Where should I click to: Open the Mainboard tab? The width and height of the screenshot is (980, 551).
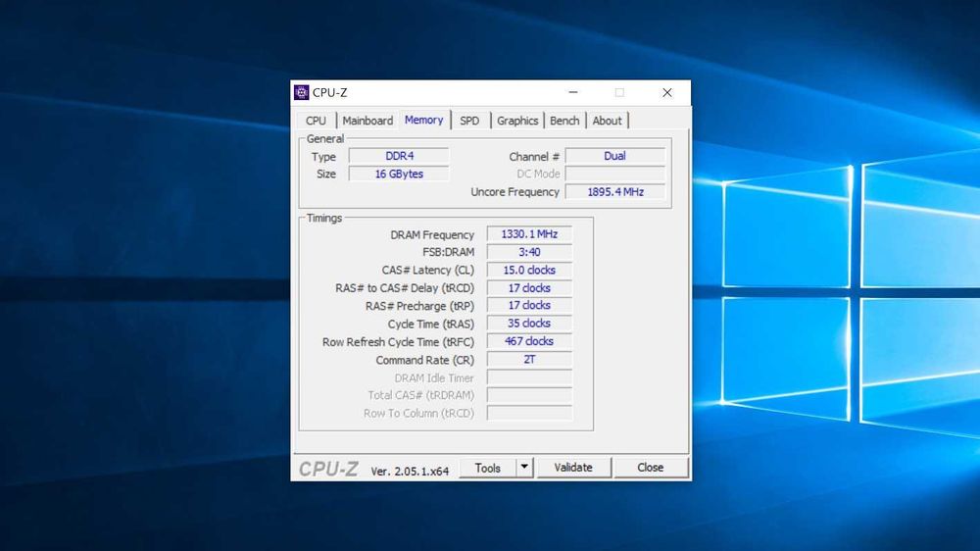pyautogui.click(x=367, y=121)
